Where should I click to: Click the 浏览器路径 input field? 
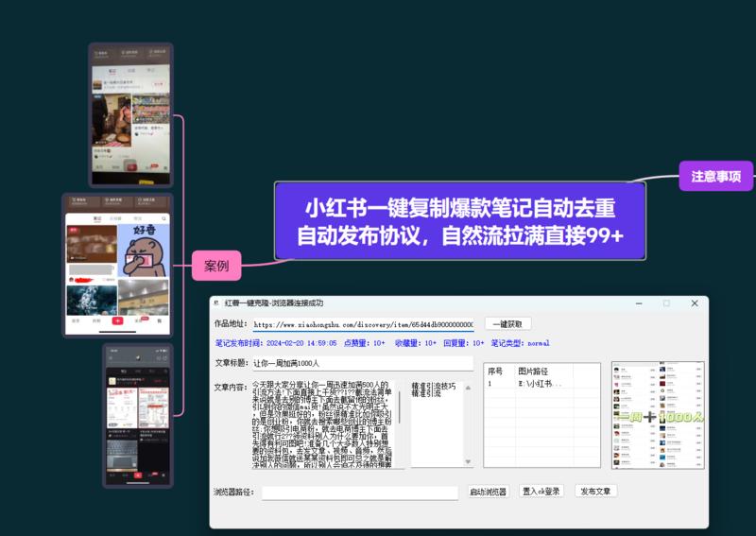[x=360, y=493]
